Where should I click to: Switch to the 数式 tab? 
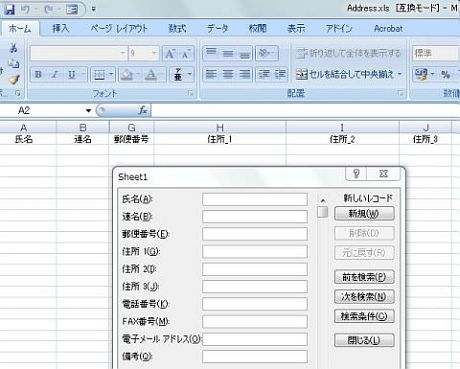point(177,29)
